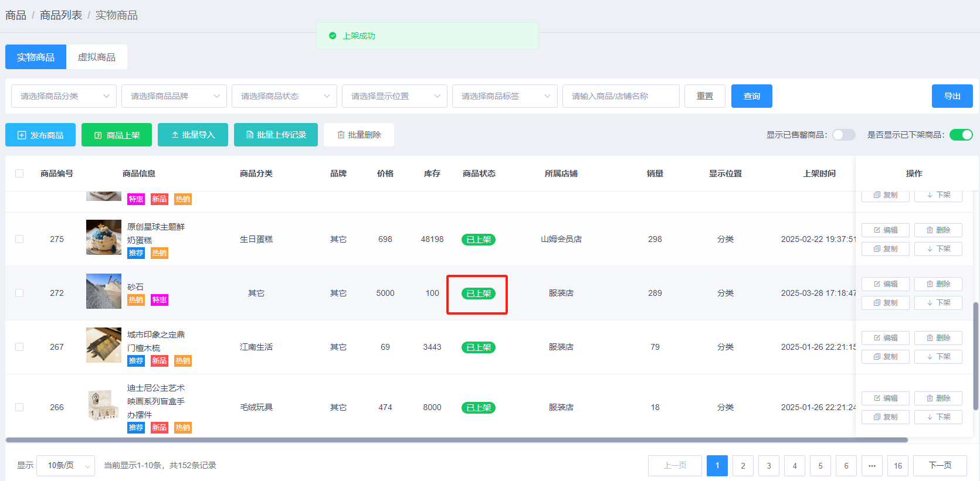Image resolution: width=980 pixels, height=481 pixels.
Task: Change page size with 10条/页 dropdown
Action: pyautogui.click(x=66, y=466)
